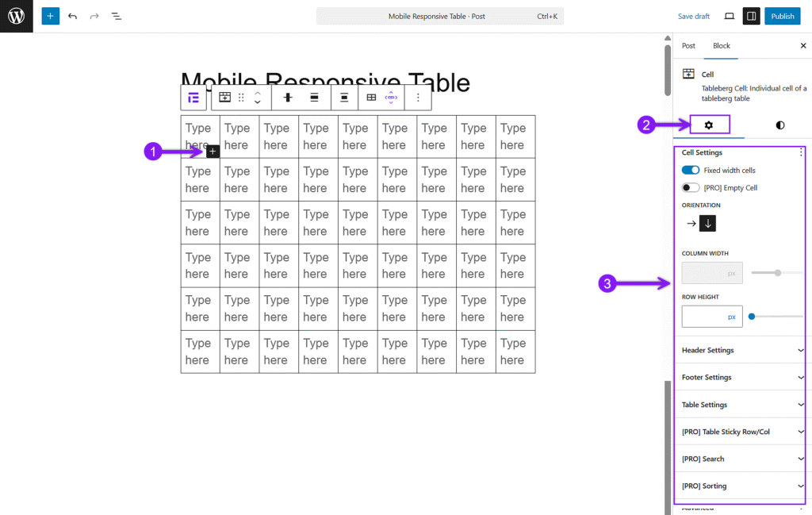Screen dimensions: 812x515
Task: Toggle the settings sidebar panel icon
Action: point(752,16)
